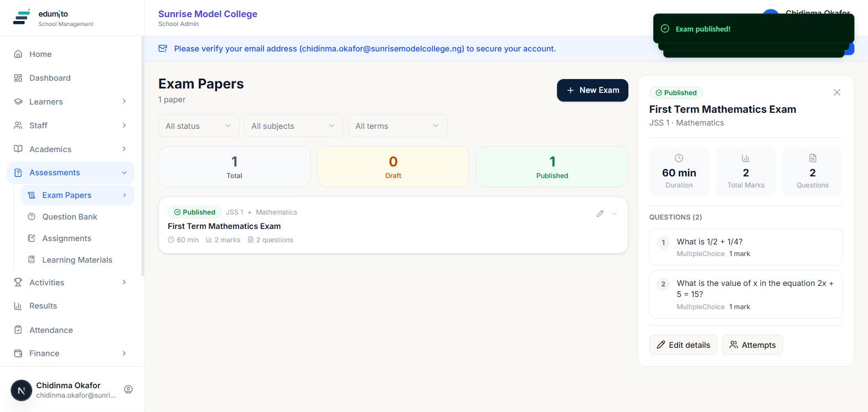Click the Results bar chart icon
Viewport: 868px width, 412px height.
coord(18,306)
